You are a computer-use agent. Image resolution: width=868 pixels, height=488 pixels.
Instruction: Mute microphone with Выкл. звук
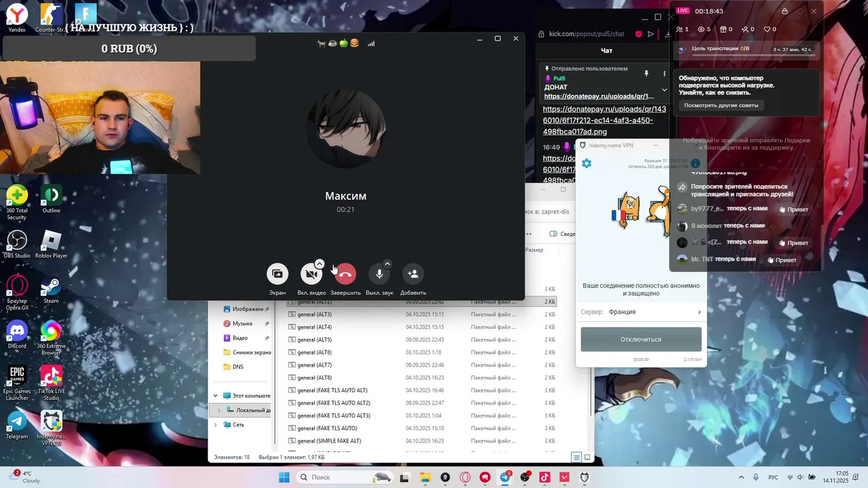(x=379, y=274)
